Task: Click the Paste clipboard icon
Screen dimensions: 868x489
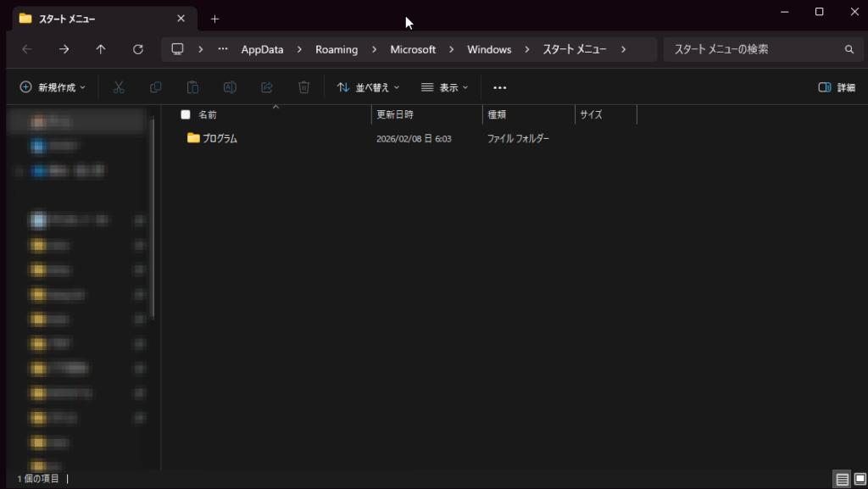Action: click(192, 87)
